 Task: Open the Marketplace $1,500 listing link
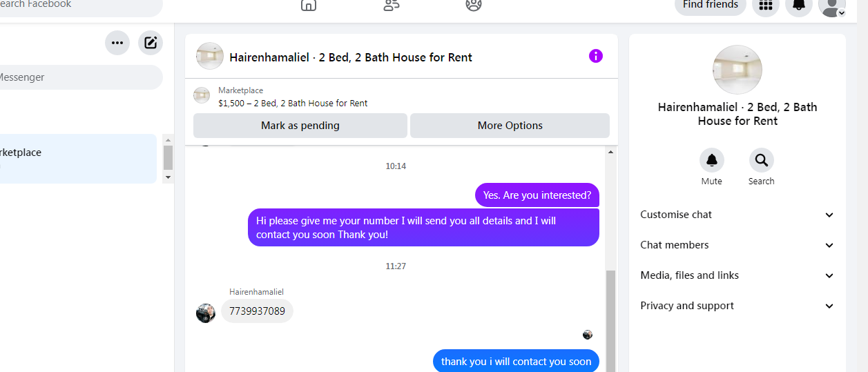click(293, 104)
